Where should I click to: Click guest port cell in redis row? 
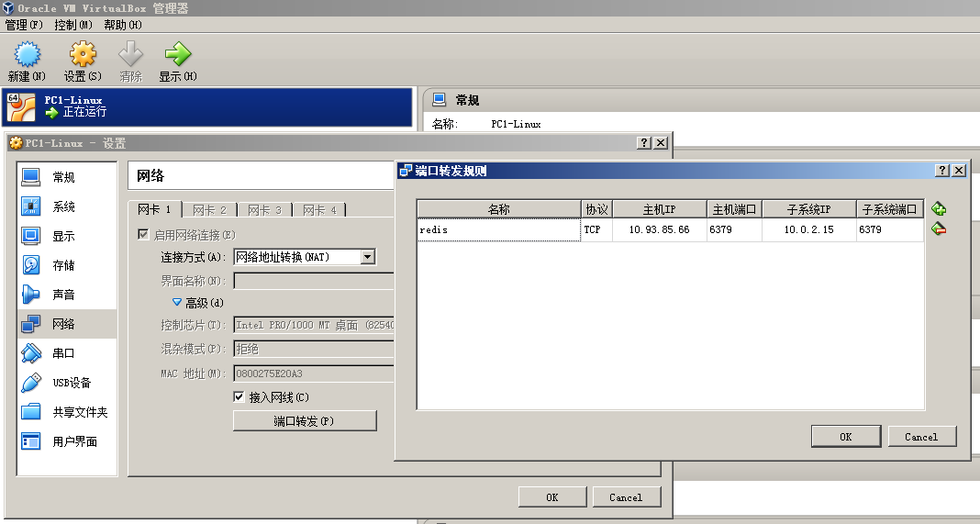pos(889,229)
